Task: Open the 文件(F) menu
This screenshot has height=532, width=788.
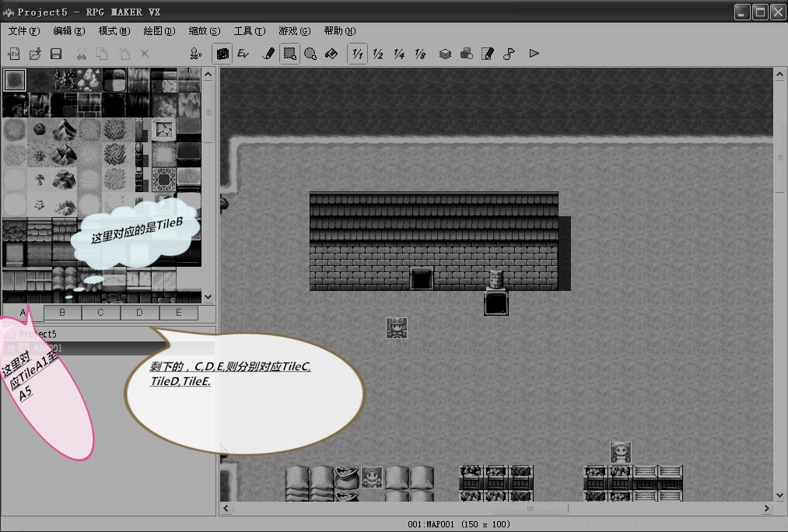Action: tap(24, 31)
